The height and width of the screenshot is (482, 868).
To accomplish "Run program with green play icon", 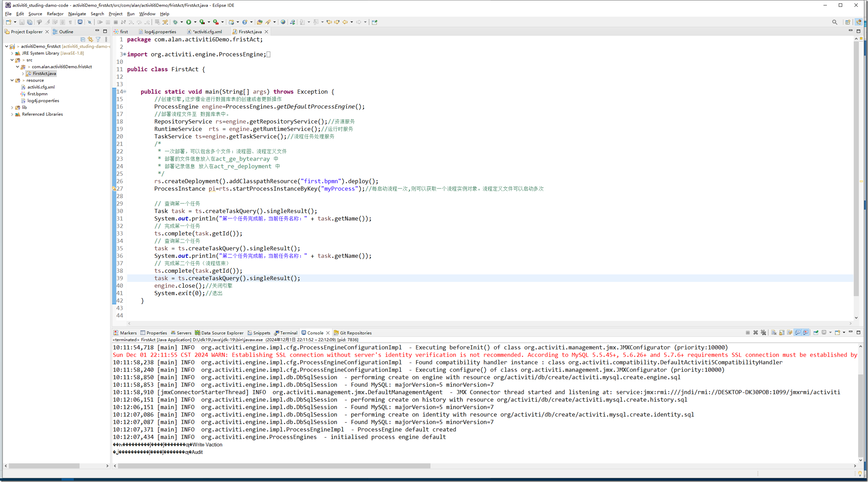I will click(x=189, y=22).
